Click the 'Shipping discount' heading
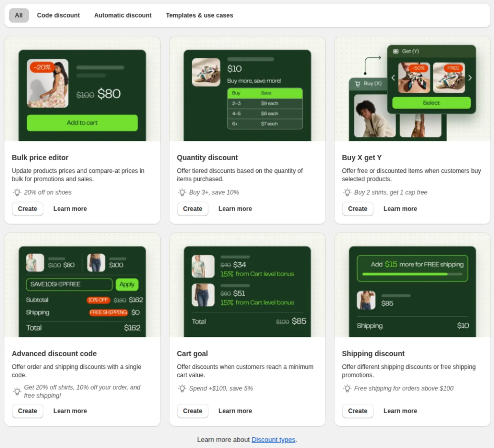The width and height of the screenshot is (494, 448). click(x=373, y=354)
